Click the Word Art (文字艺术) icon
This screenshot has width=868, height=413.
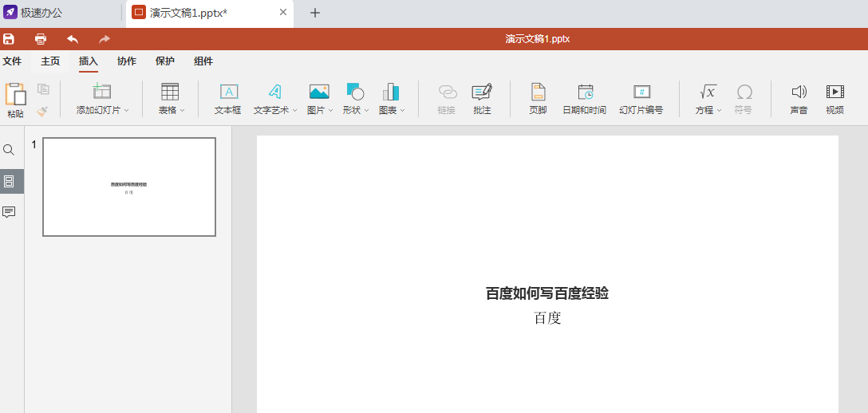pos(275,91)
